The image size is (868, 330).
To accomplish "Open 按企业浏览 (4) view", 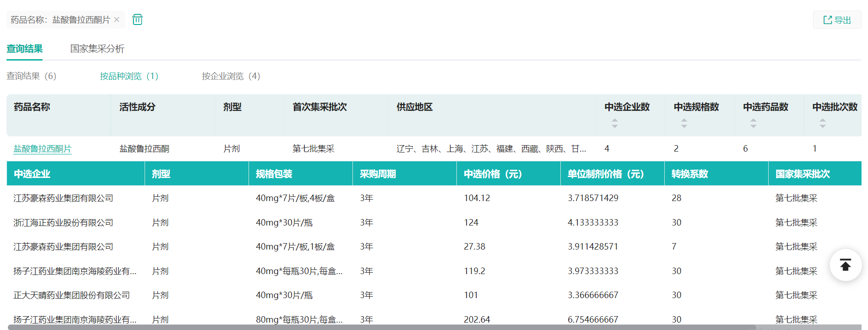I will tap(231, 76).
